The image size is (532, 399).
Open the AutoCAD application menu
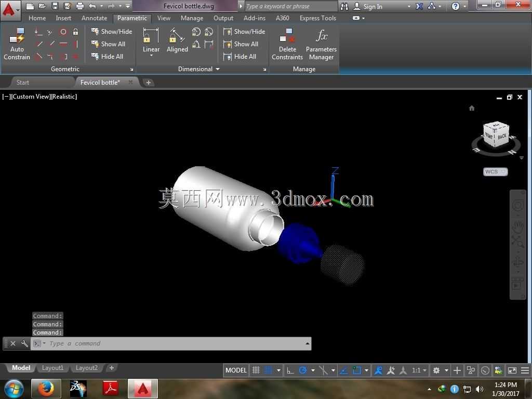coord(9,10)
